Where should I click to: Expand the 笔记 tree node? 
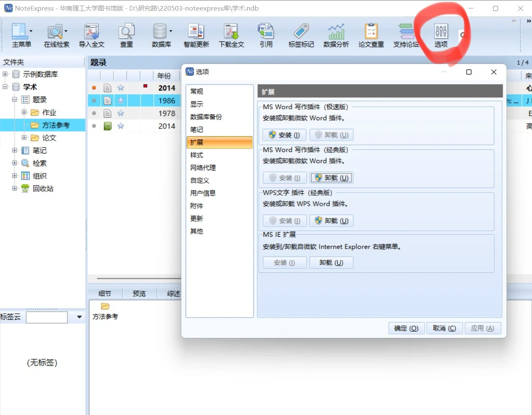[14, 150]
